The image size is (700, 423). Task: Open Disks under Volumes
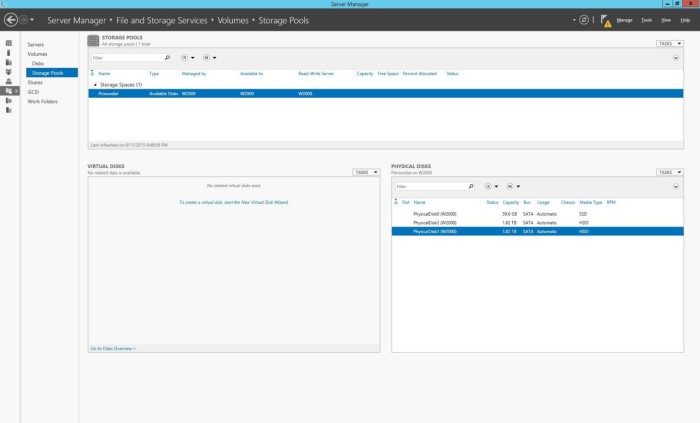pyautogui.click(x=38, y=63)
